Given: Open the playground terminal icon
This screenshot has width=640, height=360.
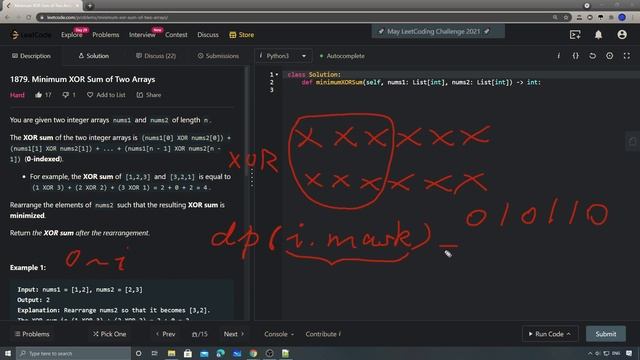Looking at the screenshot, I should coord(575,35).
